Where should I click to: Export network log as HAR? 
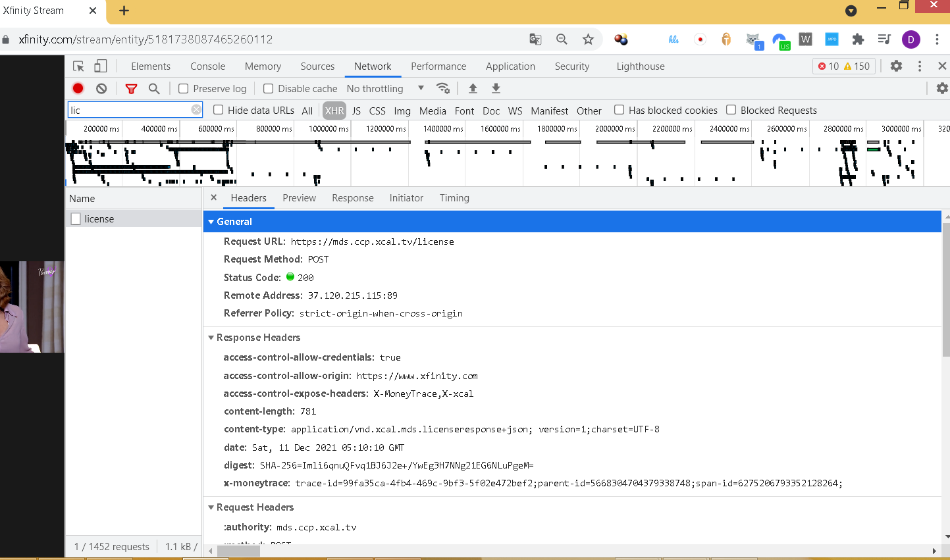coord(495,88)
